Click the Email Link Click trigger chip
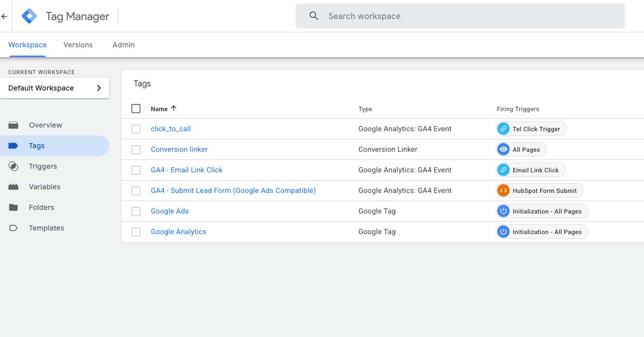The width and height of the screenshot is (644, 337). tap(531, 170)
